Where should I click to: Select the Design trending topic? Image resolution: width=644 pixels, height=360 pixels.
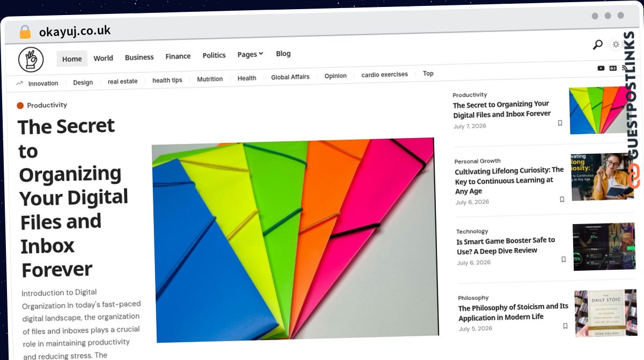click(x=83, y=82)
